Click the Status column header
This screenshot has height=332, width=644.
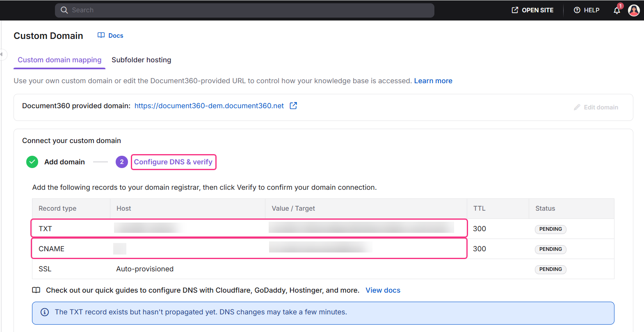coord(545,208)
